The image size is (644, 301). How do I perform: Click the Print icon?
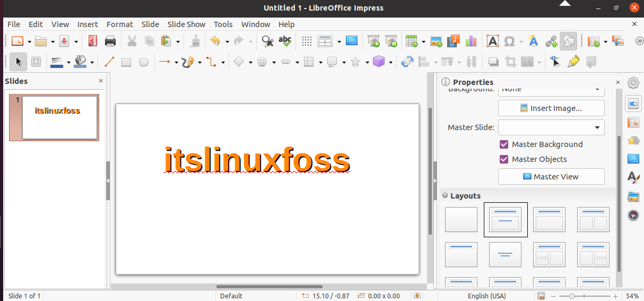(110, 41)
